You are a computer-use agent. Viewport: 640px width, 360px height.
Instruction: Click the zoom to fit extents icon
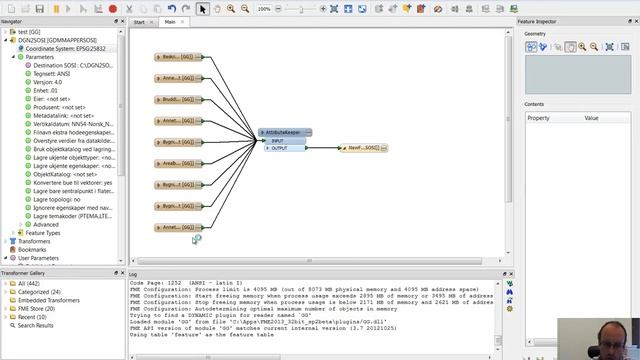point(334,9)
